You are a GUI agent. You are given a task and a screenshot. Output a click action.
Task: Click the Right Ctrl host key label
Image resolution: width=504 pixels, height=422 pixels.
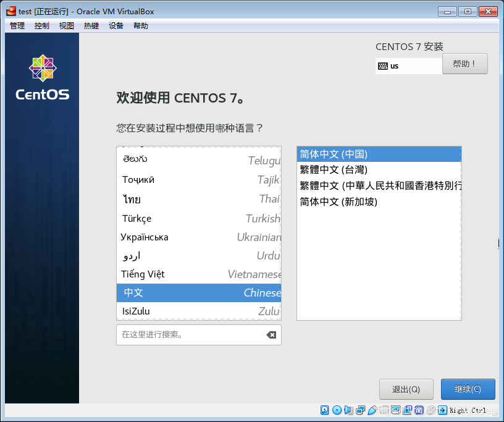[x=468, y=410]
